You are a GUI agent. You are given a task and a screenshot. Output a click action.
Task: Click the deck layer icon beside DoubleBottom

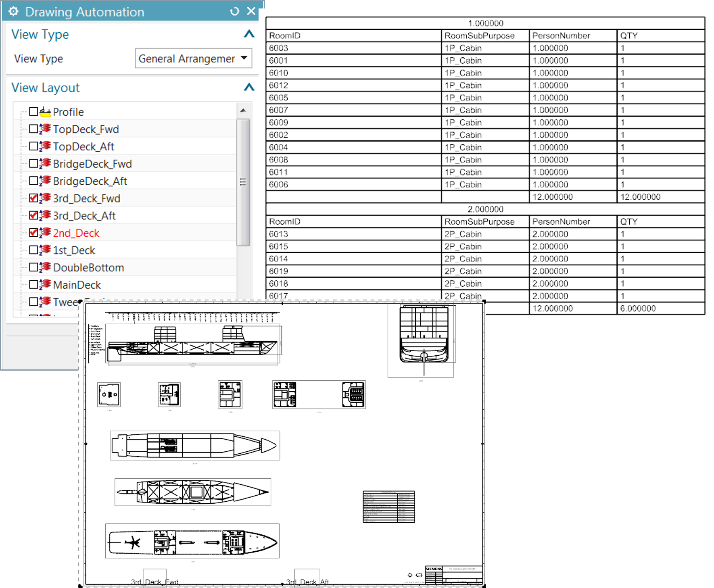46,267
